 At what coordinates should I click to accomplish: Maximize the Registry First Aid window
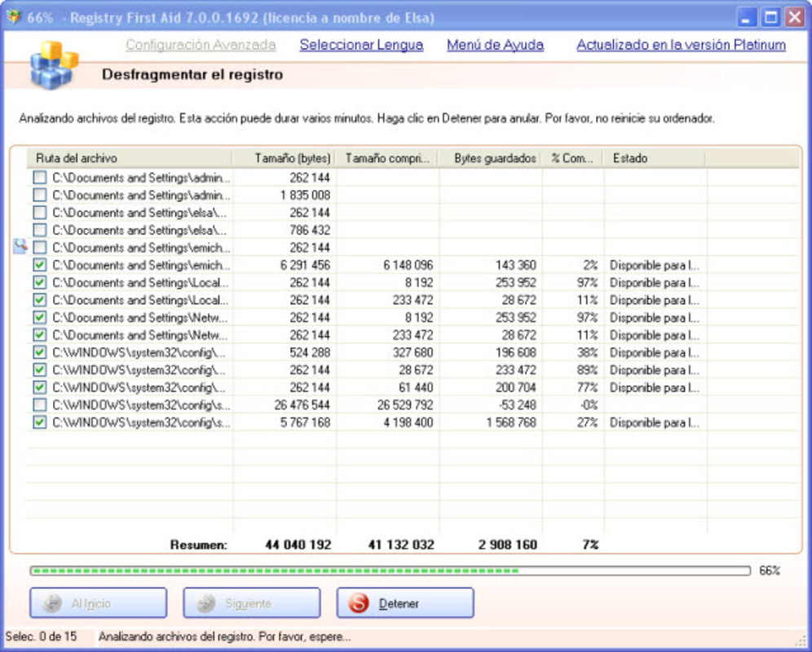pyautogui.click(x=770, y=18)
